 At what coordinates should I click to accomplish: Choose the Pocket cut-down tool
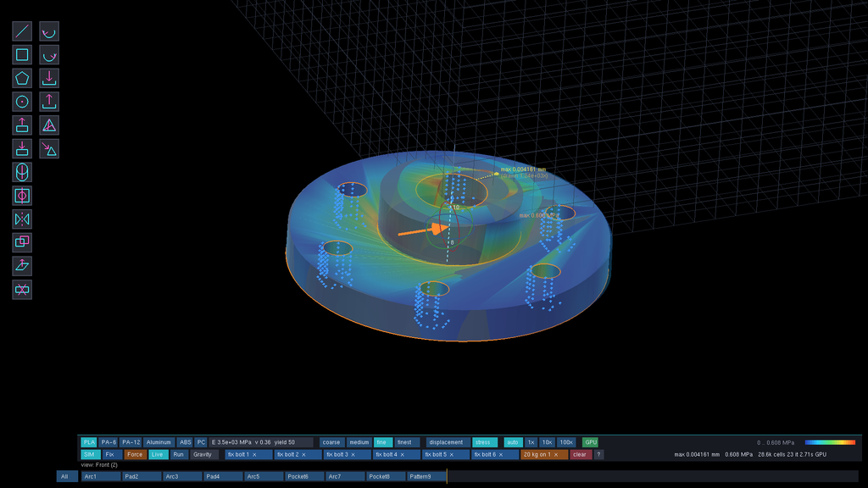coord(22,149)
